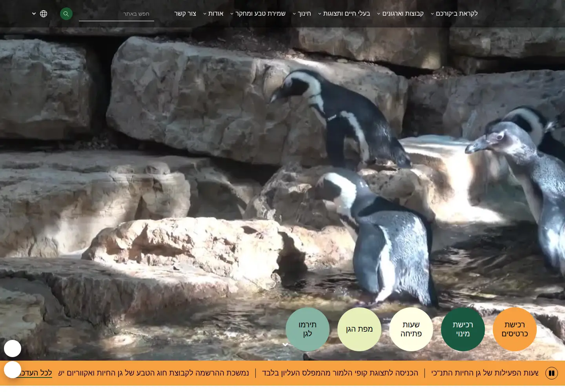Click the תירמו לגן donation circle

click(308, 329)
